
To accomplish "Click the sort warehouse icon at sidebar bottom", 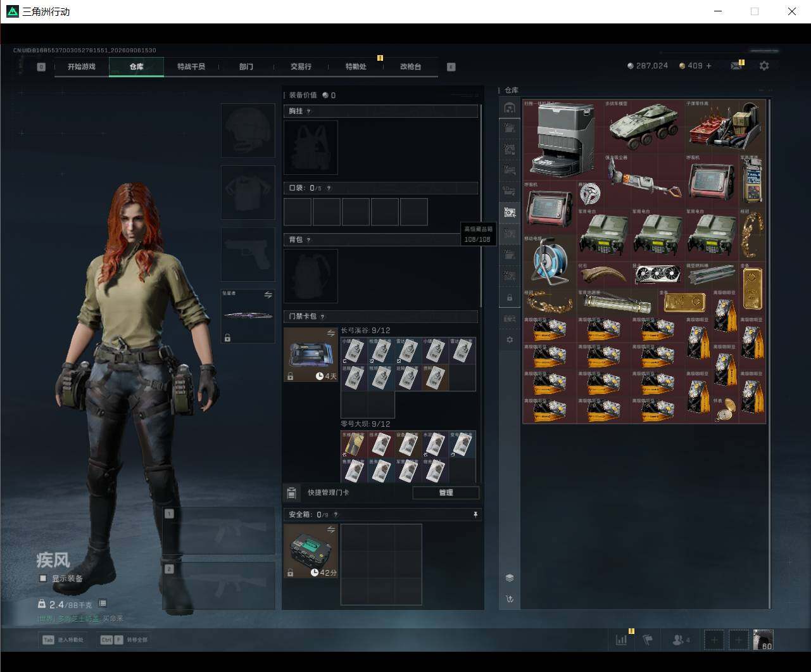I will [510, 599].
